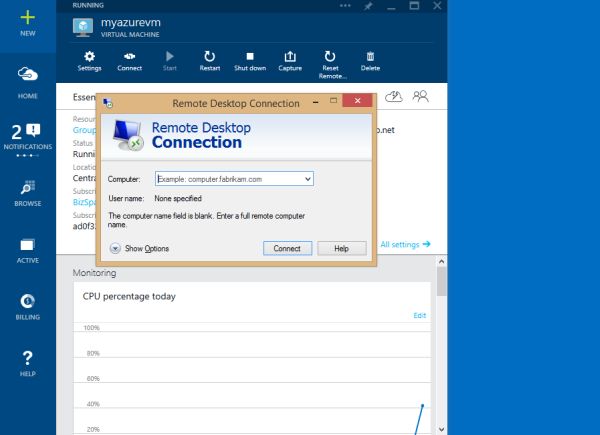
Task: Open the New resource plus button
Action: coord(28,24)
